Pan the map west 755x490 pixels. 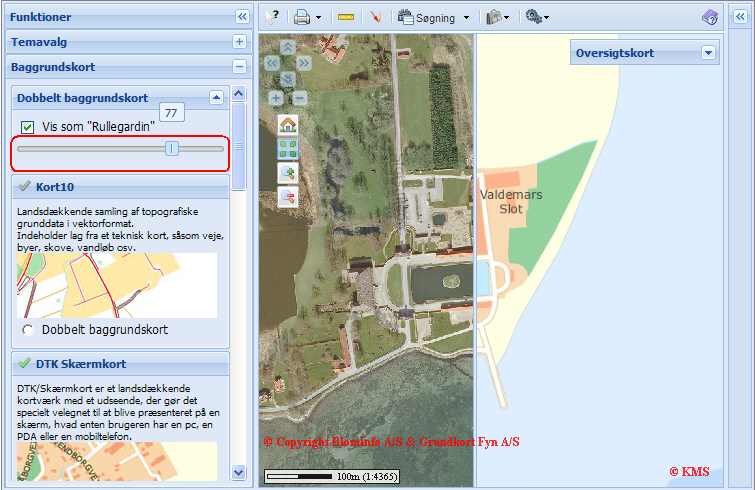272,63
